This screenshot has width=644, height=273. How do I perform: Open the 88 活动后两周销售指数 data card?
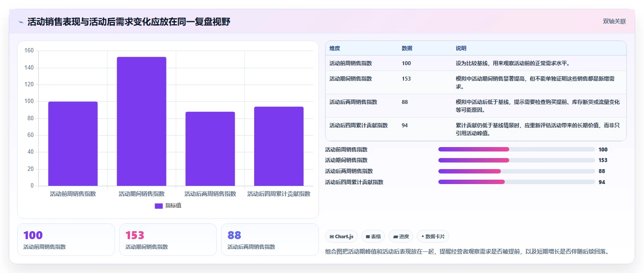click(x=270, y=240)
